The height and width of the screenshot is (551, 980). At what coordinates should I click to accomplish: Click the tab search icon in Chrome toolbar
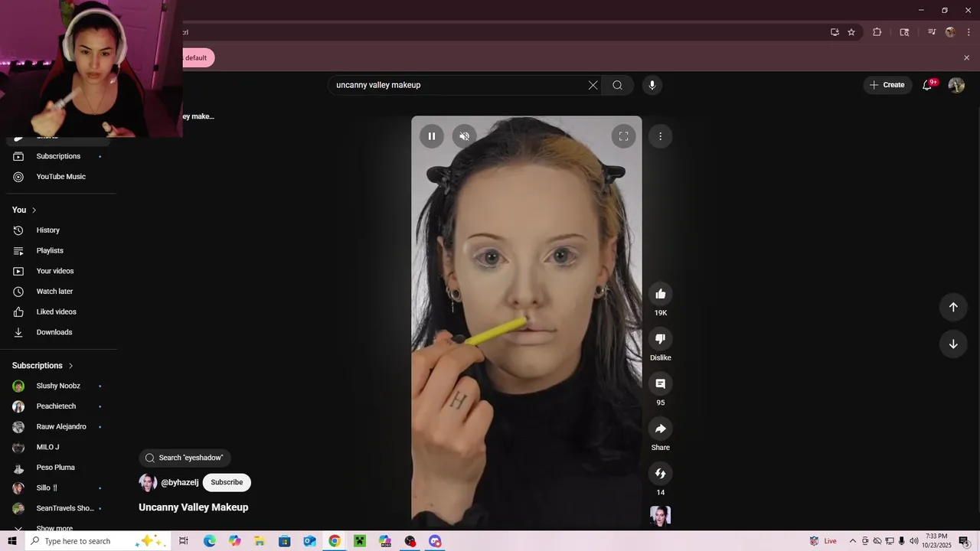[904, 32]
